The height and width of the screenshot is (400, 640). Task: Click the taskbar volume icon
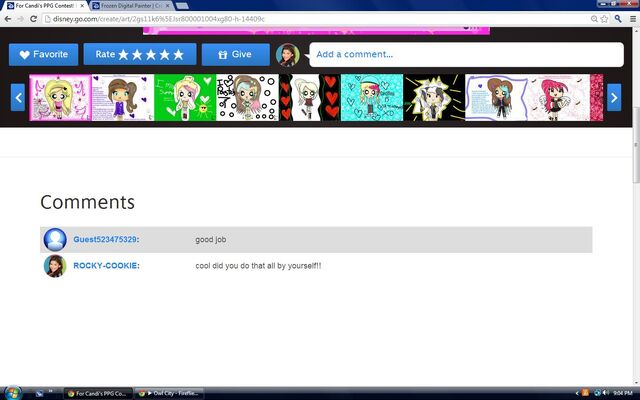[x=606, y=393]
